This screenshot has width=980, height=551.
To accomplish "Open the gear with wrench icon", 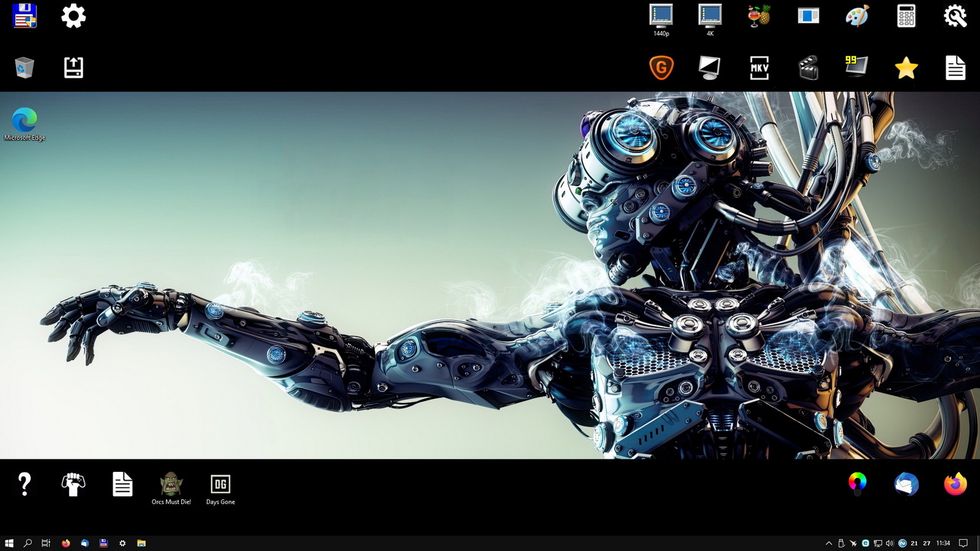I will (x=955, y=16).
